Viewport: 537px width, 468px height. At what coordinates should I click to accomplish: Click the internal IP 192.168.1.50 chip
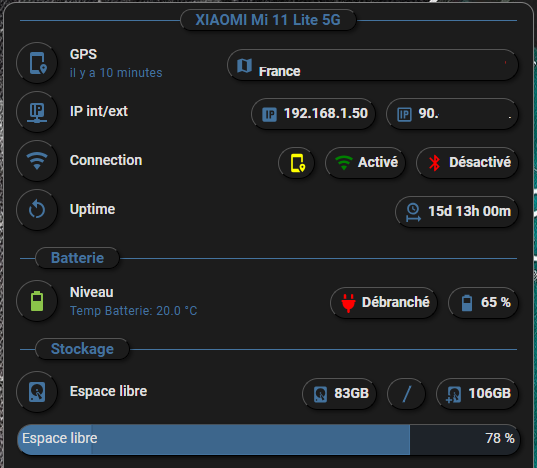[x=313, y=114]
